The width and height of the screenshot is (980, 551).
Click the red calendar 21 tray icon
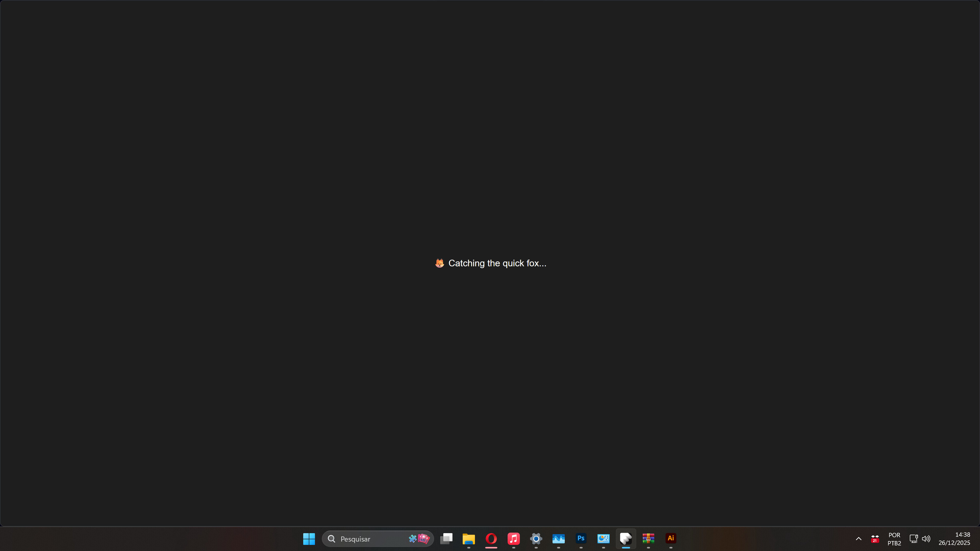click(875, 539)
